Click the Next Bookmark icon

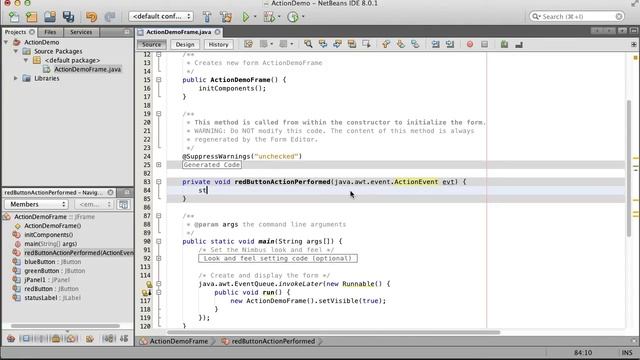400,44
